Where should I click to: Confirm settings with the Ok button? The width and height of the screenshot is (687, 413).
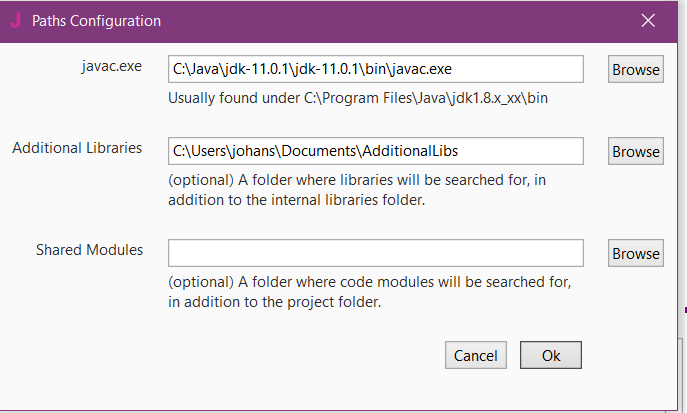(551, 355)
